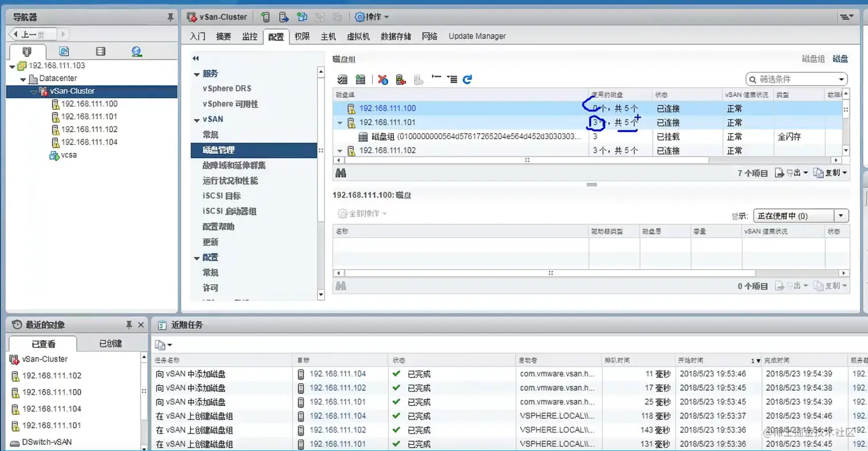
Task: Select the VMs and templates navigator view icon
Action: 64,52
